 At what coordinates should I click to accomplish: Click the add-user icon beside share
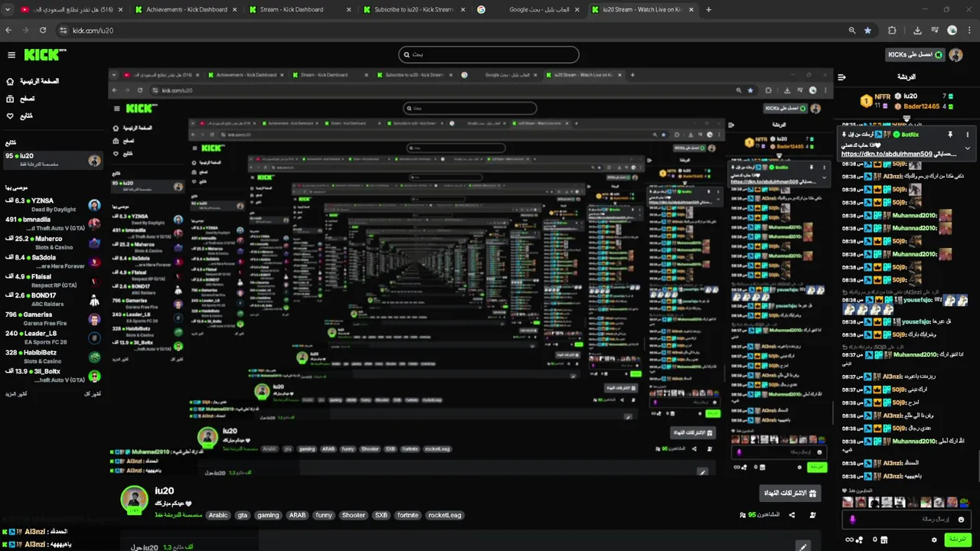(812, 515)
